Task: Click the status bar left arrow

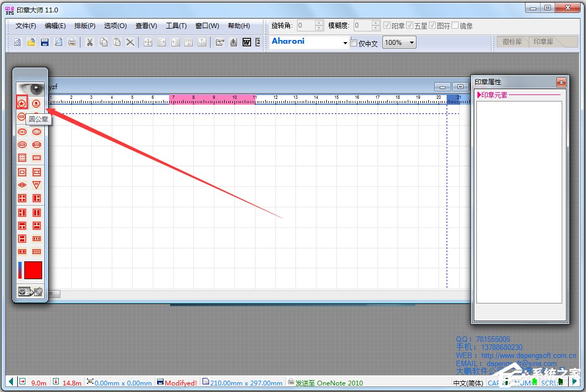Action: pyautogui.click(x=11, y=382)
